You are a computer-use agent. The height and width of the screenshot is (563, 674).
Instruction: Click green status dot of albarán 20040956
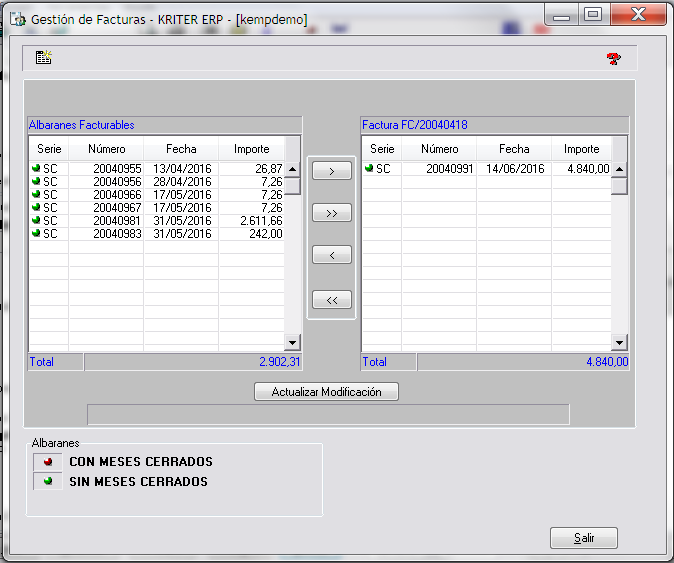[36, 181]
